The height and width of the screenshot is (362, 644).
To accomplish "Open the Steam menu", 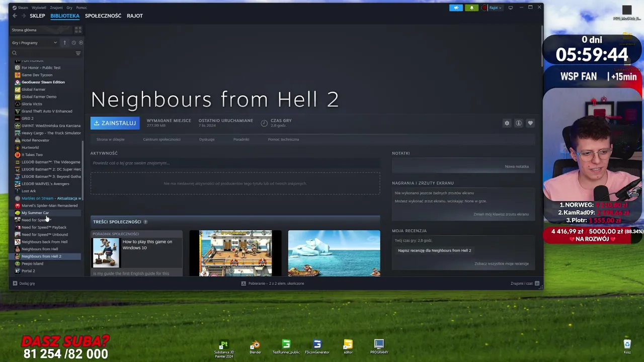I will click(x=20, y=8).
